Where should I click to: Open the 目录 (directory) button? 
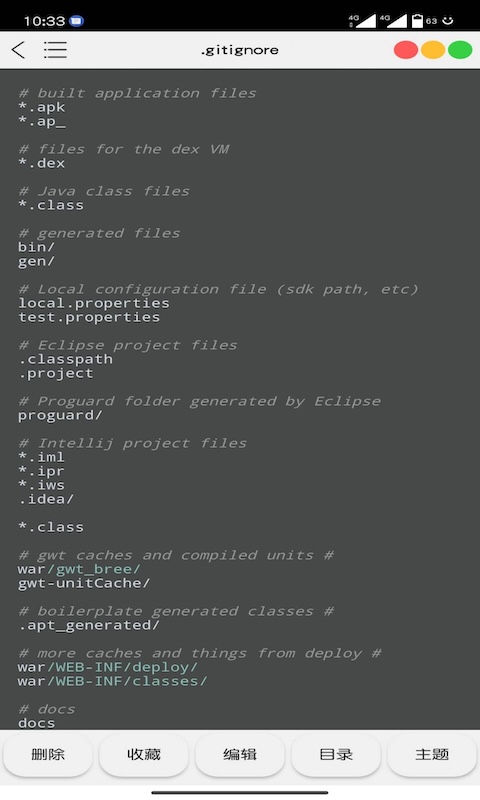pyautogui.click(x=336, y=755)
